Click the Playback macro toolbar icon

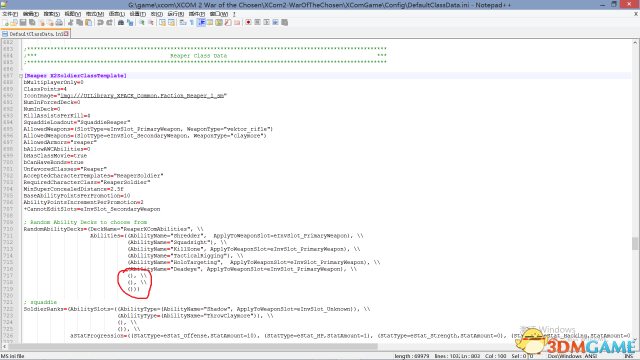coord(266,23)
